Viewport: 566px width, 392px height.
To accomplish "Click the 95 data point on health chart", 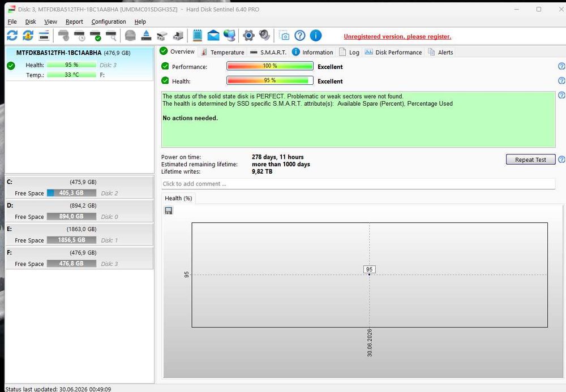I will click(x=369, y=274).
